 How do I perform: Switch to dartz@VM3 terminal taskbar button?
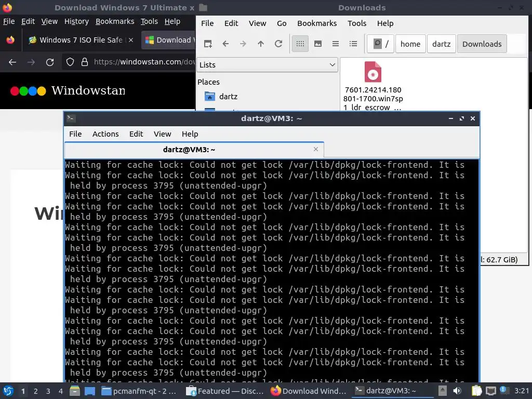(x=392, y=391)
